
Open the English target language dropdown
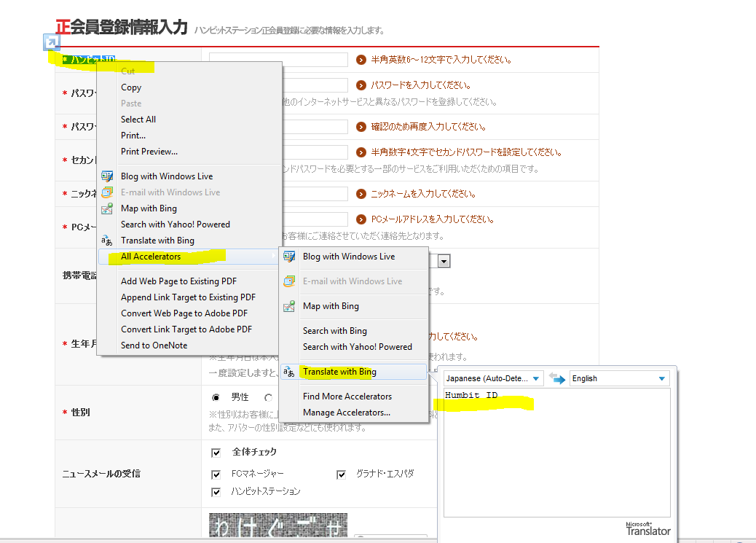point(619,378)
